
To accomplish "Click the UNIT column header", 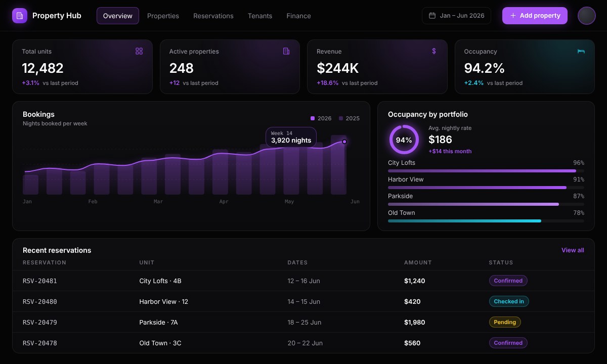I will pyautogui.click(x=147, y=262).
